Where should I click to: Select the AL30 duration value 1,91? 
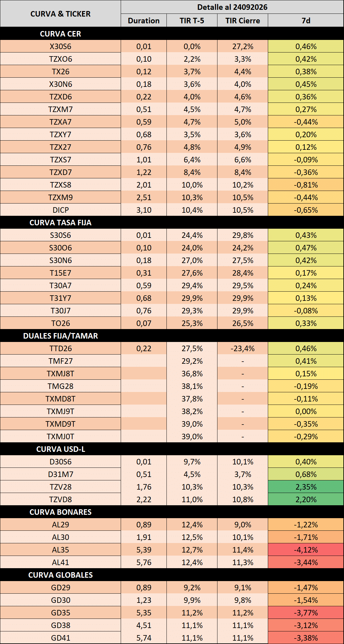pos(144,537)
